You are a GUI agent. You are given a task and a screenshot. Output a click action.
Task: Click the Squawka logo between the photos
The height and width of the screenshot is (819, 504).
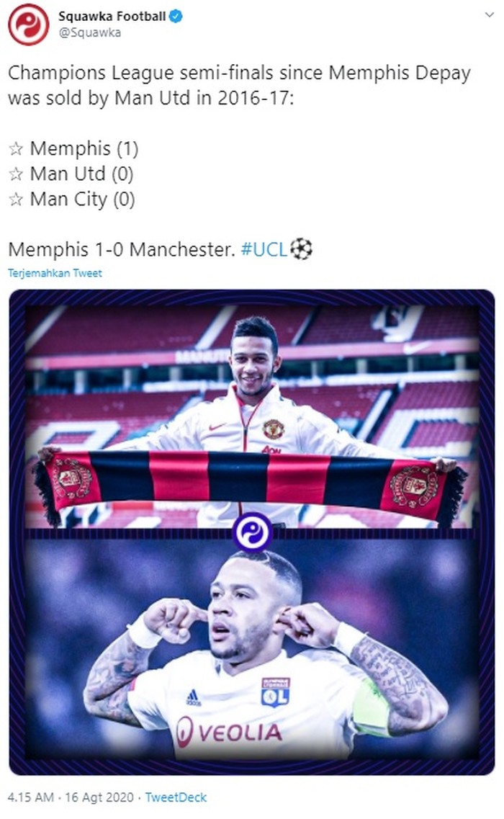[x=252, y=532]
